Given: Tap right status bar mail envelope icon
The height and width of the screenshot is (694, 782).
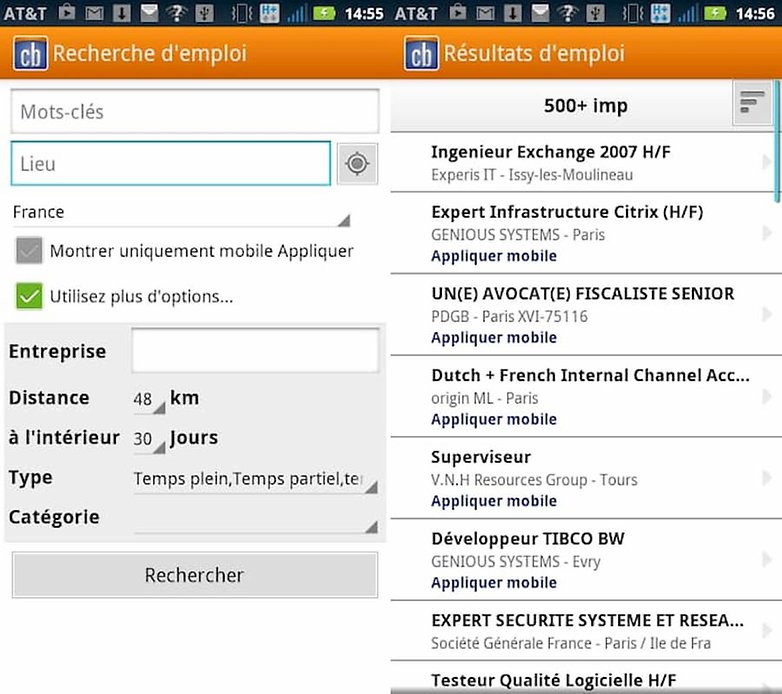Looking at the screenshot, I should 540,13.
